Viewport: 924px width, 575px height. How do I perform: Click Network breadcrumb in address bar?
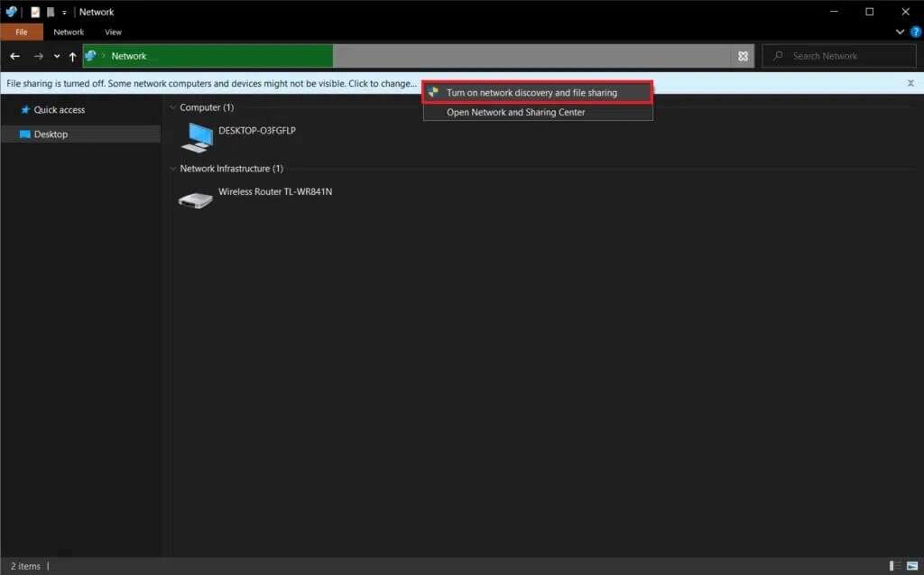pos(128,56)
